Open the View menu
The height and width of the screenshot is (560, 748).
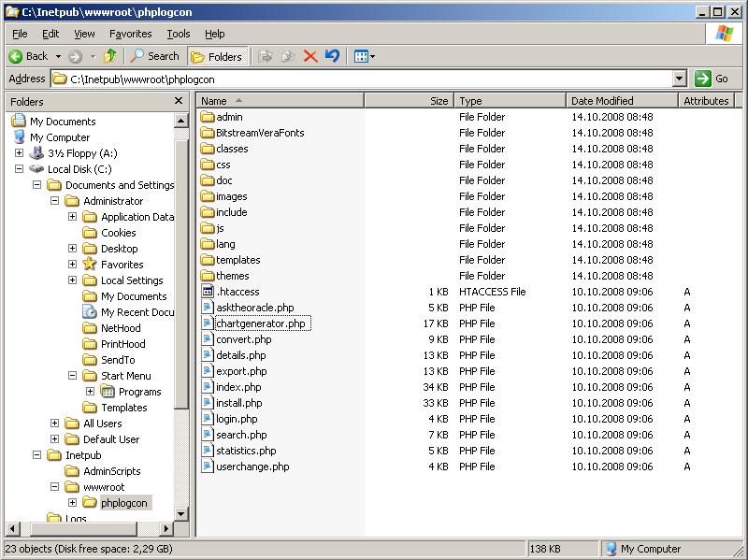[84, 34]
